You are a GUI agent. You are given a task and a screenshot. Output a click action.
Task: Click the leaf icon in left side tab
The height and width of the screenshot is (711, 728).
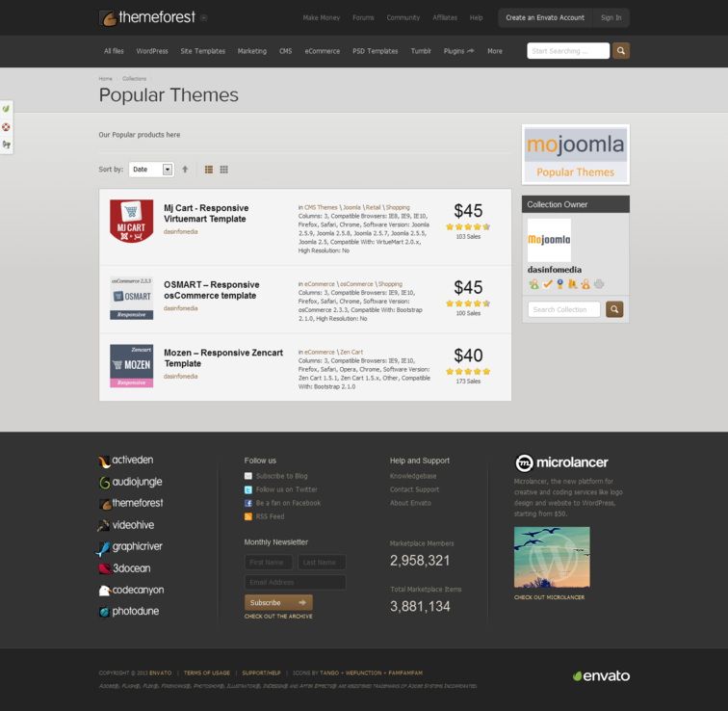pyautogui.click(x=6, y=109)
